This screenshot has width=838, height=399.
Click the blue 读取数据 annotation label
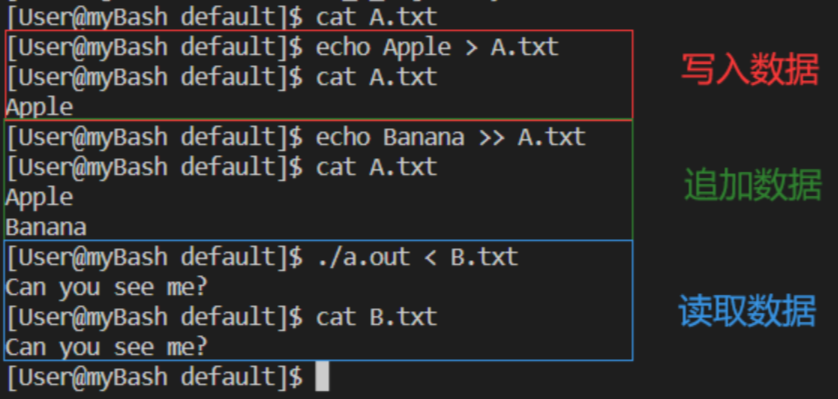click(747, 311)
